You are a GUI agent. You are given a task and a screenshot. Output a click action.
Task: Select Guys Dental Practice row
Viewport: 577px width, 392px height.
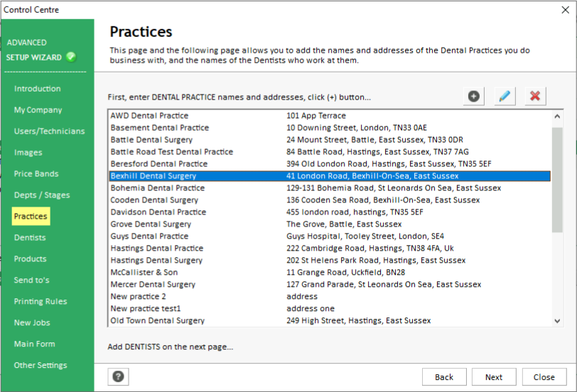click(330, 236)
